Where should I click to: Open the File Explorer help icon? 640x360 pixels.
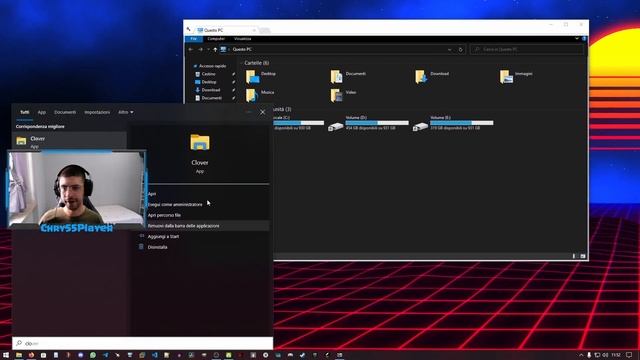(584, 39)
